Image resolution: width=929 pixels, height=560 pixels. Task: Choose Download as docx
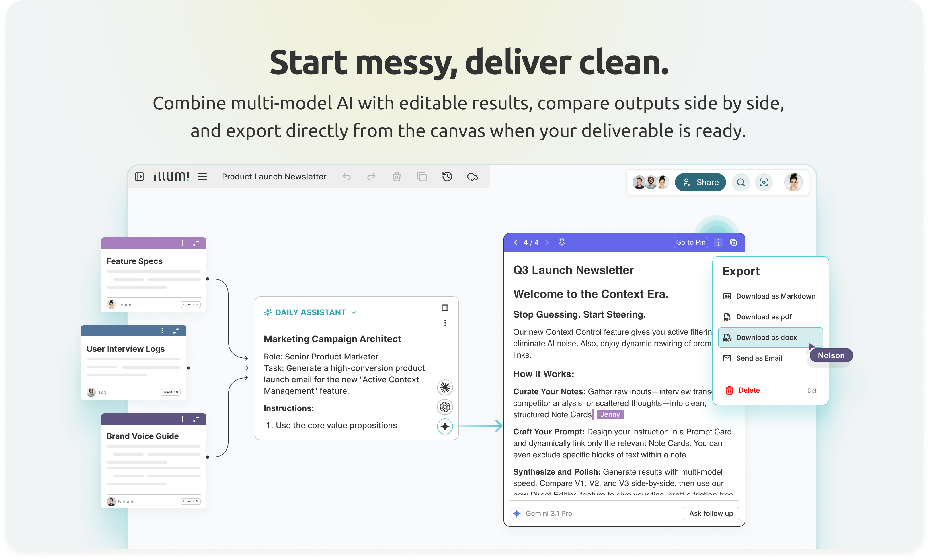click(766, 337)
